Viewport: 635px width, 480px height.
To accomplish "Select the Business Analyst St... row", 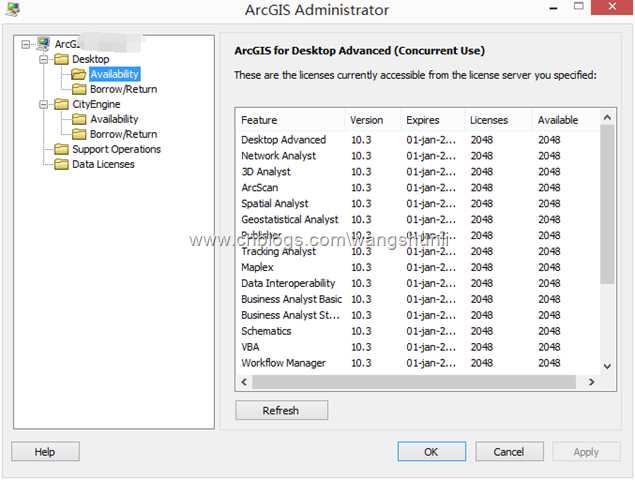I will (x=417, y=315).
